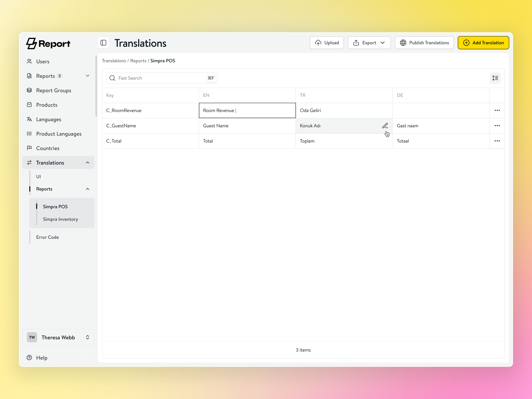Click the Add Translation button
The image size is (532, 399).
click(x=483, y=43)
